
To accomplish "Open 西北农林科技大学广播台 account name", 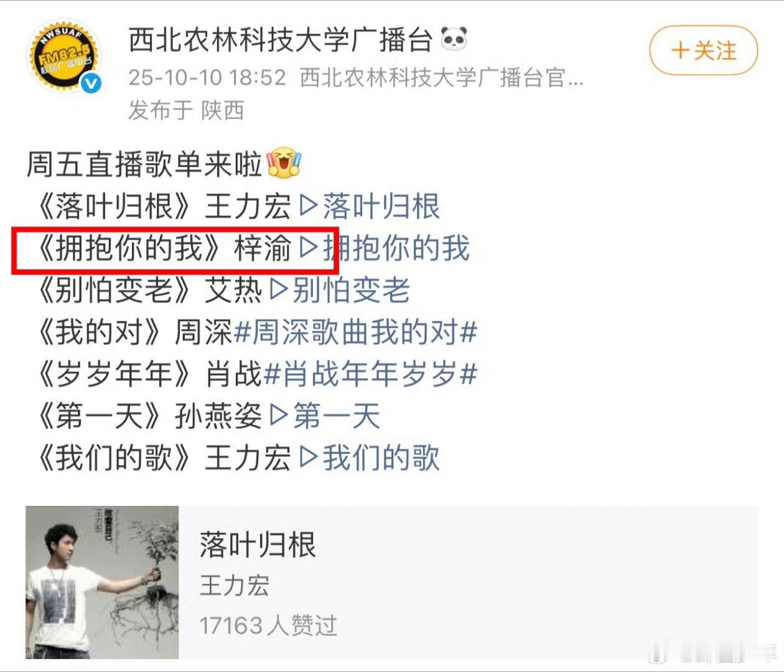I will coord(281,40).
